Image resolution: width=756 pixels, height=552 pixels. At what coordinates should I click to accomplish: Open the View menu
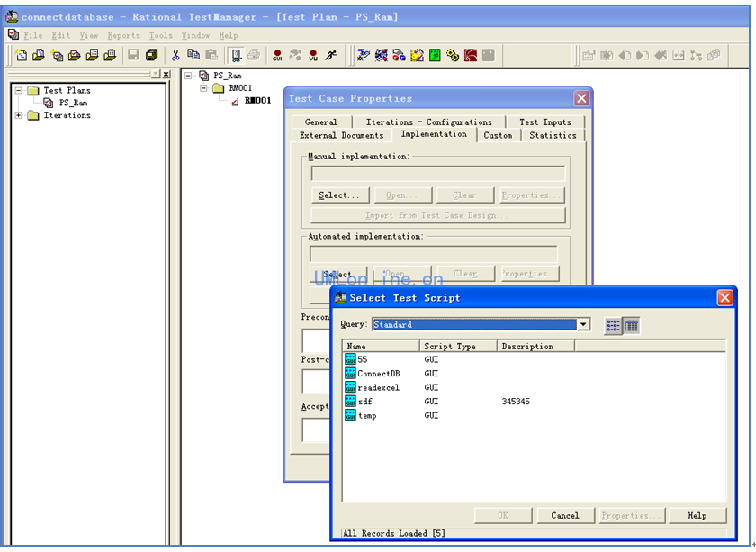coord(89,35)
